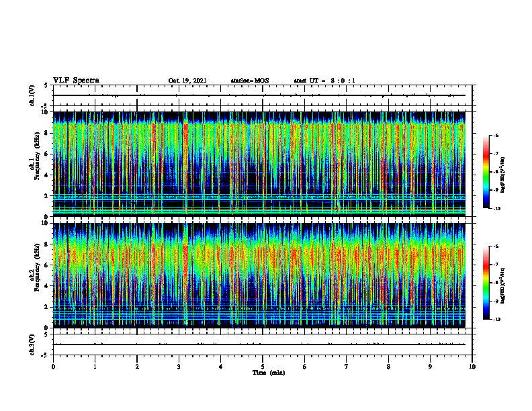532x411 pixels.
Task: Click the "-7" tick on ch.1 color bar
Action: (x=496, y=154)
